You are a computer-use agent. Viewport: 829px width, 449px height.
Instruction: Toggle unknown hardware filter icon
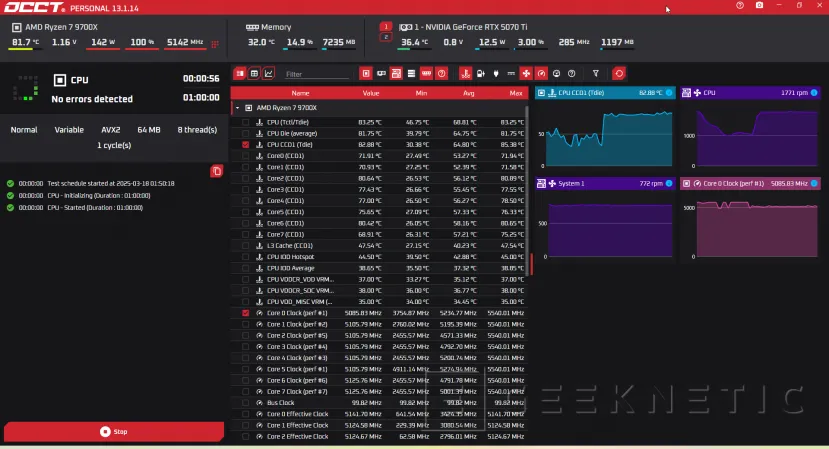pos(441,74)
